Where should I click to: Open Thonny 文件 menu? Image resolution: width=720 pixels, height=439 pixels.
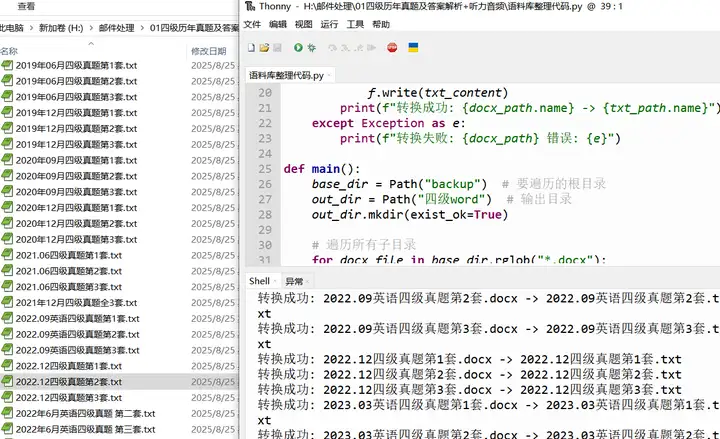coord(252,24)
